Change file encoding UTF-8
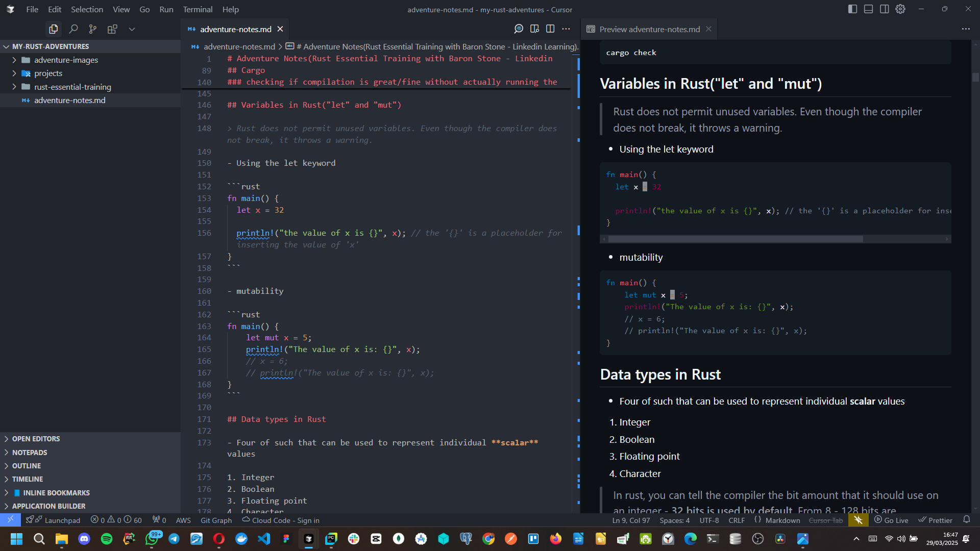 (x=709, y=520)
